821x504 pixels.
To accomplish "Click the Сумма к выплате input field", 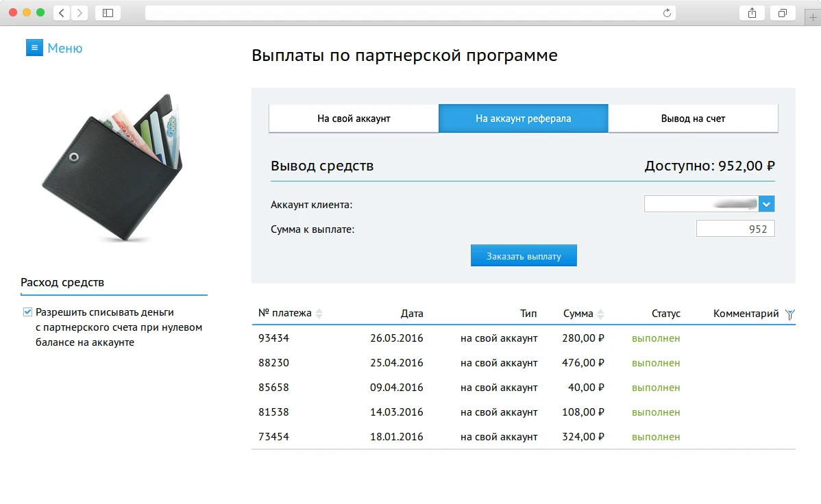I will (735, 228).
